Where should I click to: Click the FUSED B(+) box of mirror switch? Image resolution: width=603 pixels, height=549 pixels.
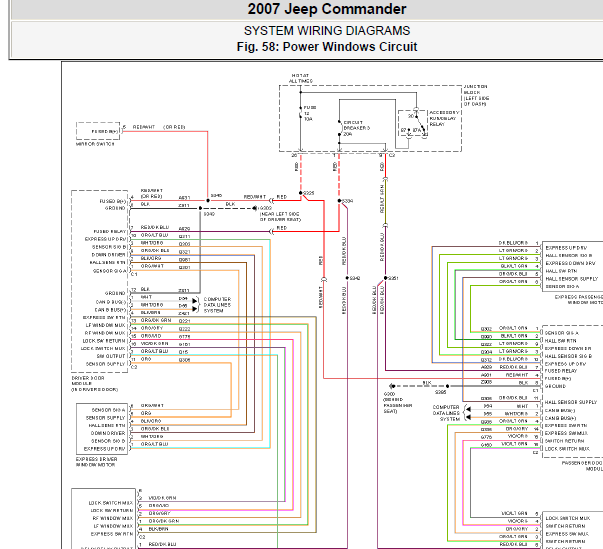(98, 131)
